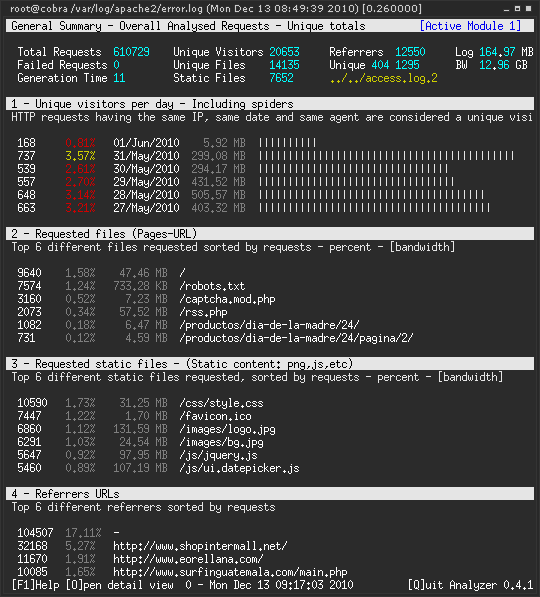Click the bar graph for 28/May/2010
Viewport: 540px width, 597px height.
pos(371,195)
